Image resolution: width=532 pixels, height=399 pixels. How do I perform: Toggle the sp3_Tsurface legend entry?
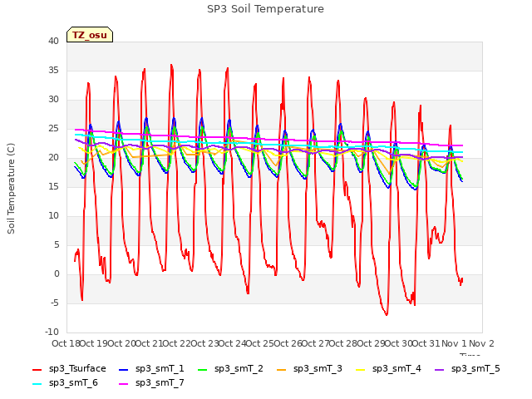tap(69, 369)
